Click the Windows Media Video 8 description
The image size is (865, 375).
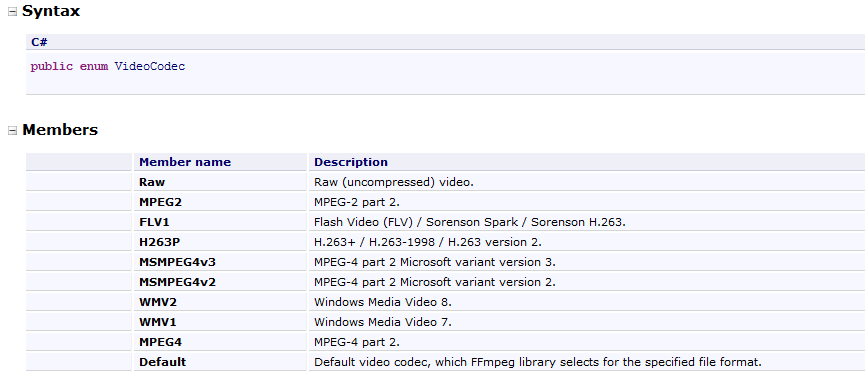(x=383, y=302)
